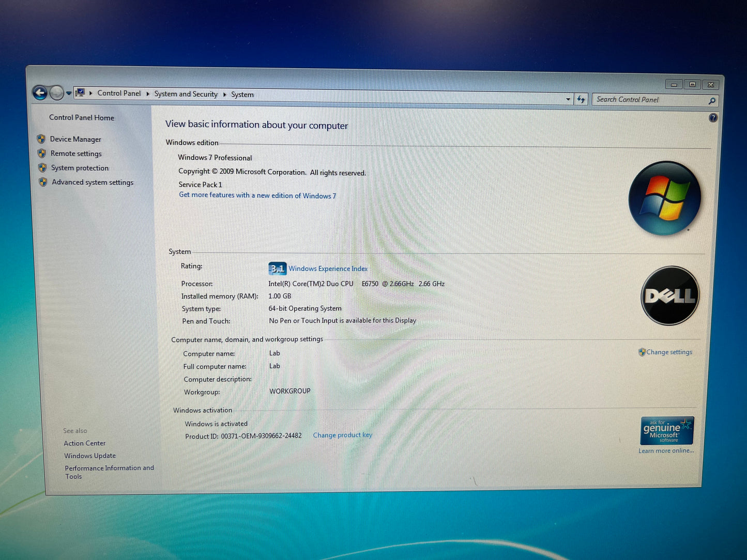This screenshot has width=747, height=560.
Task: Open the Windows Experience Index link
Action: pos(328,269)
